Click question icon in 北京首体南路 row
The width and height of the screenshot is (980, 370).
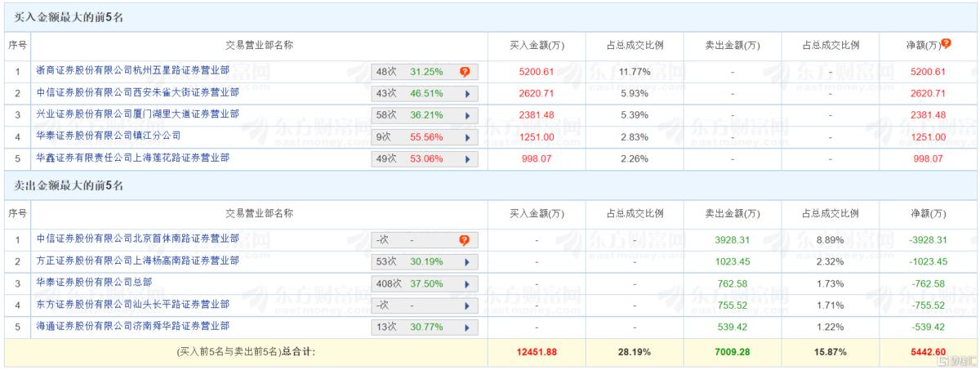coord(464,240)
